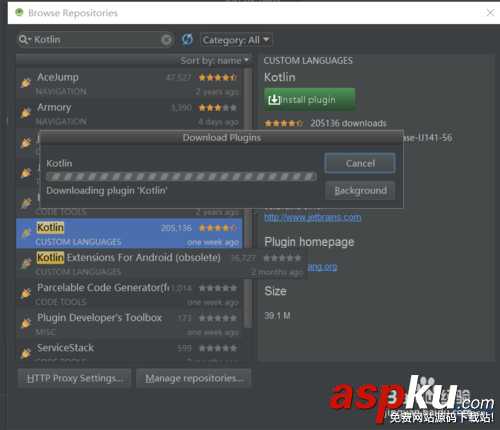Open HTTP Proxy Settings
This screenshot has height=430, width=500.
(75, 378)
